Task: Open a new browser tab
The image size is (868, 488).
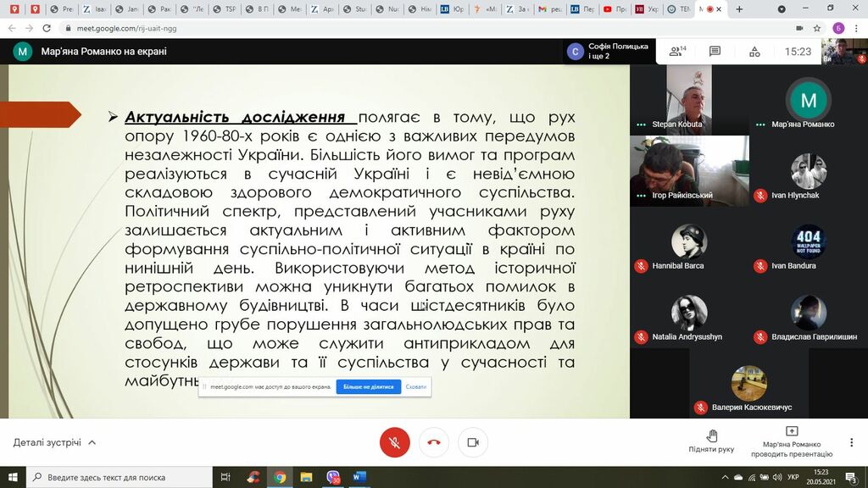Action: coord(739,9)
